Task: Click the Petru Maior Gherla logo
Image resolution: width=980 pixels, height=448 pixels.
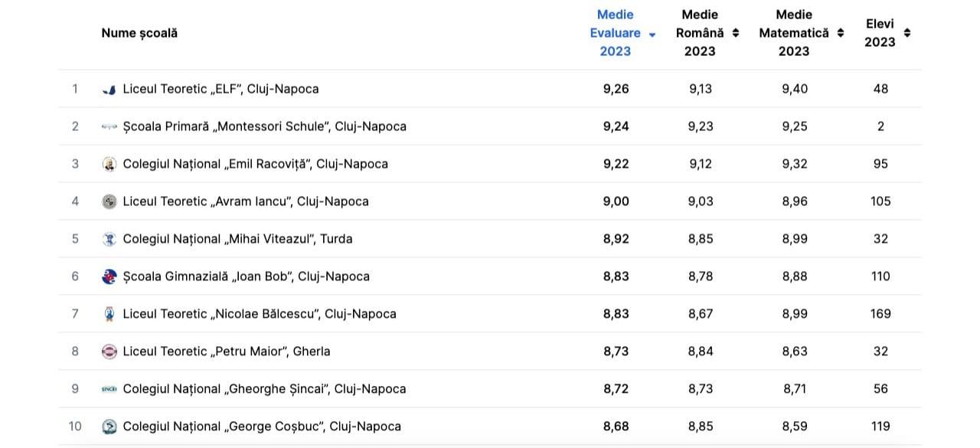Action: [x=109, y=352]
